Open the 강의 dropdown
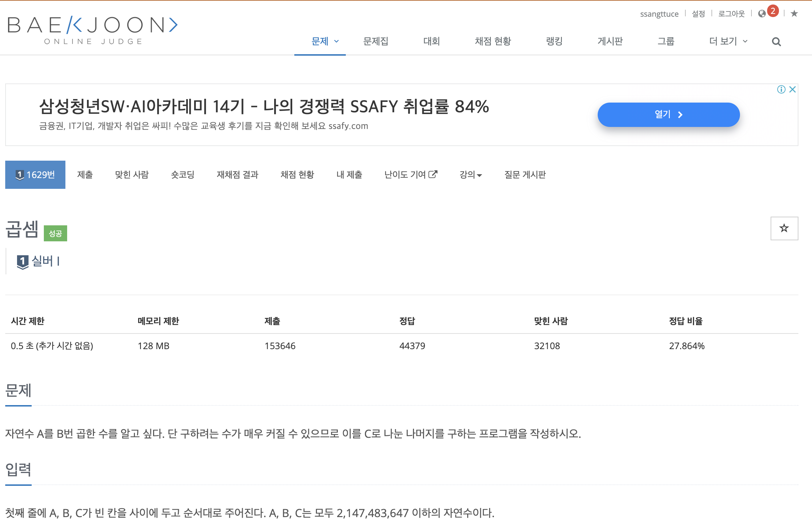 pos(470,175)
